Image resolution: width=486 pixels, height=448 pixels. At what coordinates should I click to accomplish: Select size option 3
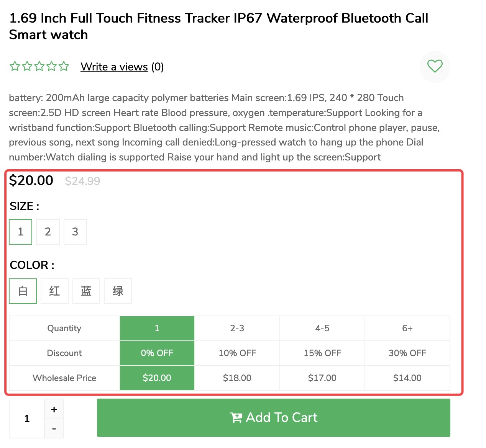tap(75, 232)
